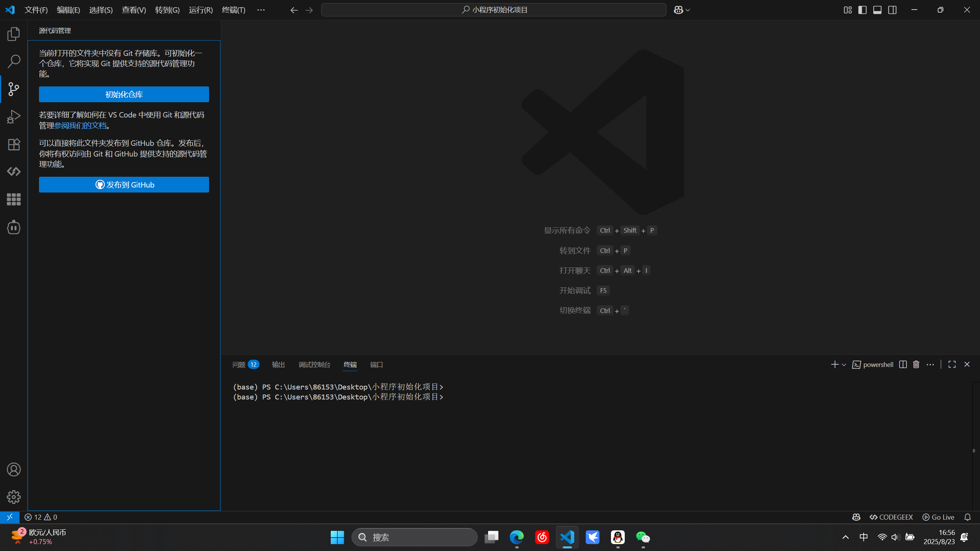980x551 pixels.
Task: Click the Copilot status icon in status bar
Action: click(x=856, y=517)
